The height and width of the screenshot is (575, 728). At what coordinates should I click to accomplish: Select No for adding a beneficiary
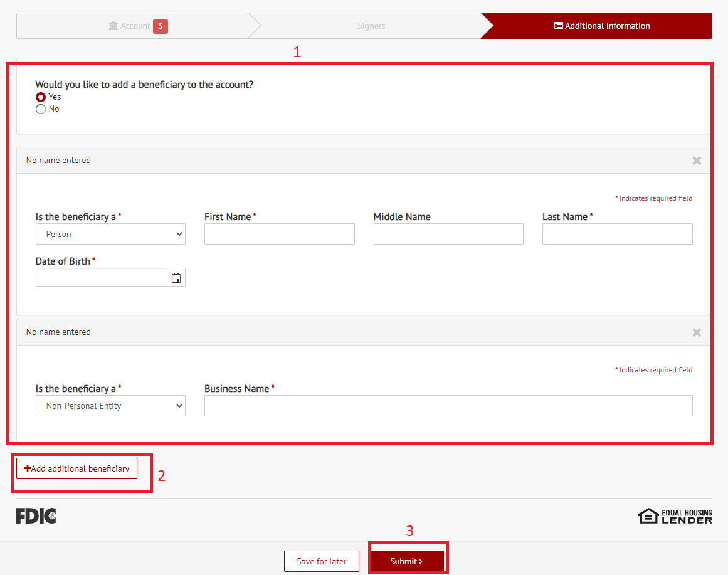(41, 109)
